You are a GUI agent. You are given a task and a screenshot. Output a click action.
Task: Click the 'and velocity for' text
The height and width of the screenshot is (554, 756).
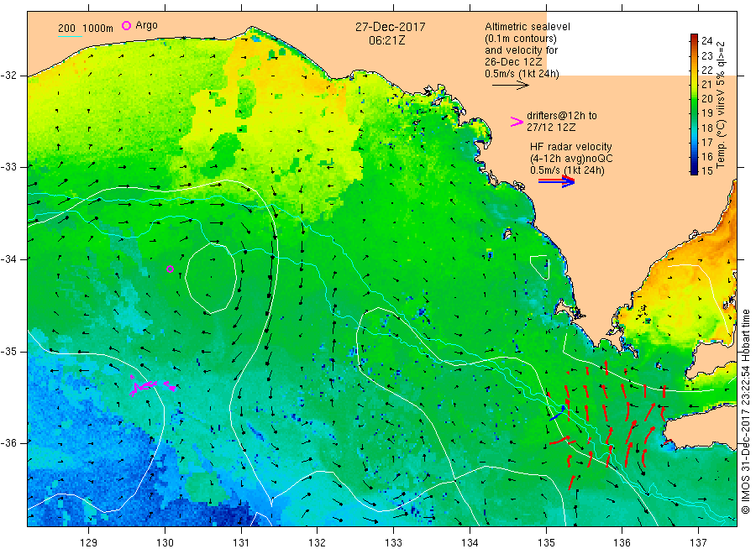(x=521, y=50)
